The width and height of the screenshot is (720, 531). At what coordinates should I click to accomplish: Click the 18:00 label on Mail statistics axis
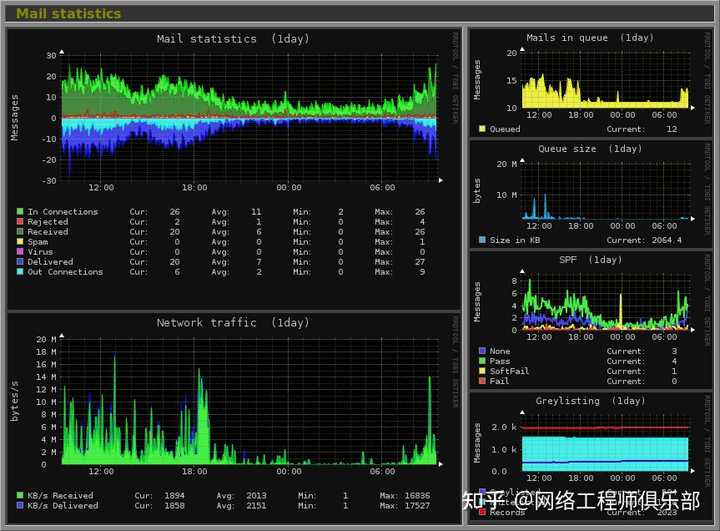195,187
